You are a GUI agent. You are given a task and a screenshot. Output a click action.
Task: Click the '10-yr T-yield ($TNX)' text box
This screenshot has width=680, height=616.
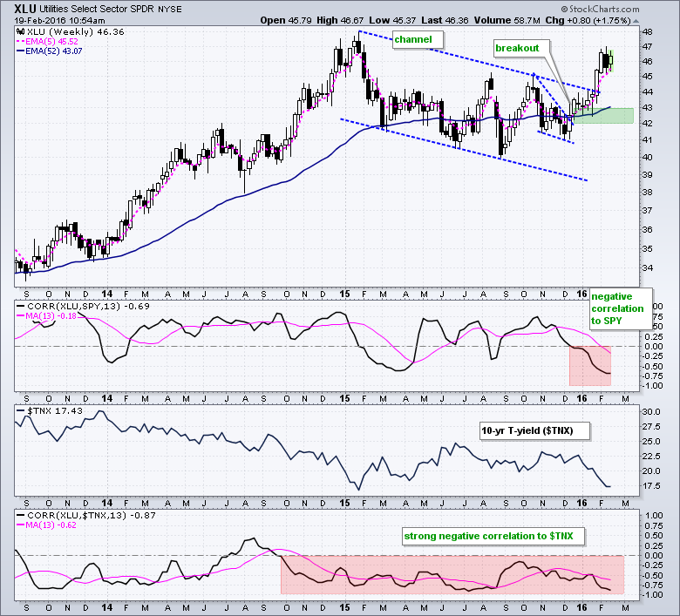click(534, 430)
